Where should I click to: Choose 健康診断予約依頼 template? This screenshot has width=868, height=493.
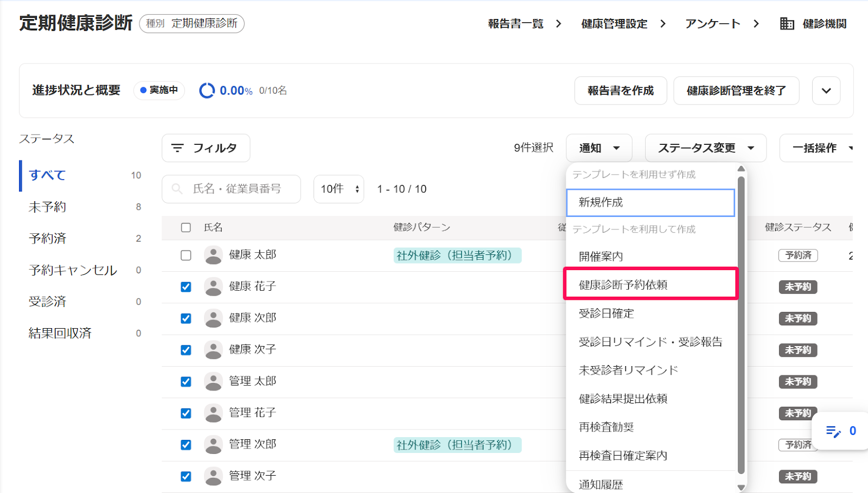point(650,285)
